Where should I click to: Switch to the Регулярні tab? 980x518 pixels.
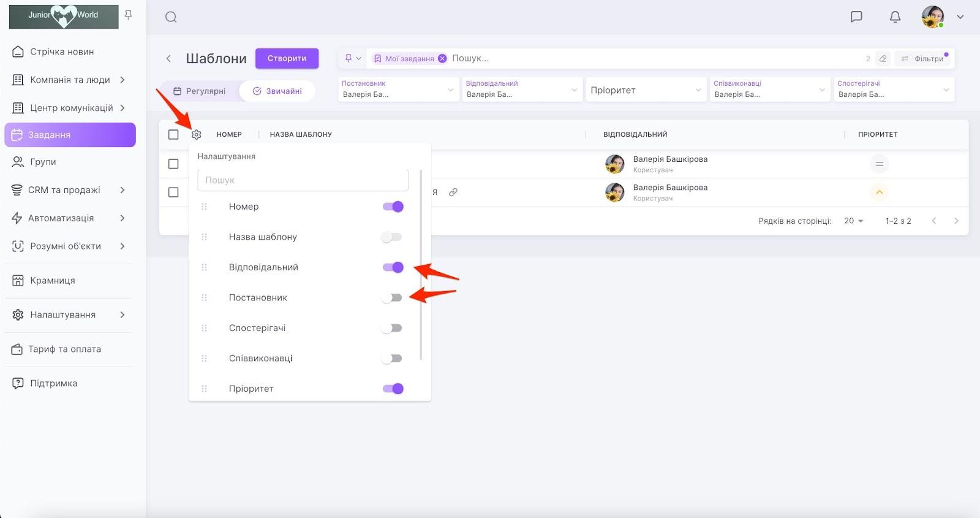[200, 91]
